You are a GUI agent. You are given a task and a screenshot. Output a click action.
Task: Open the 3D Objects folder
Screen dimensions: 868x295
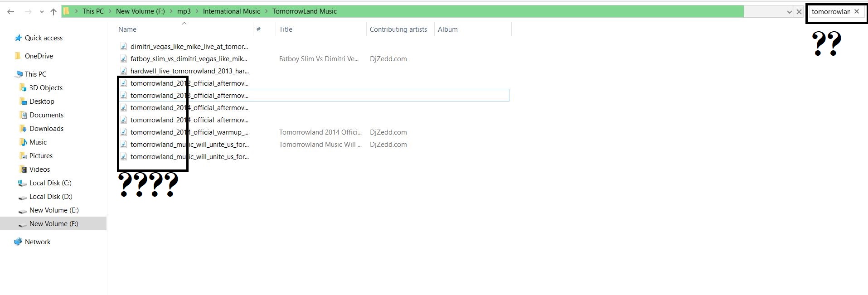(x=46, y=88)
